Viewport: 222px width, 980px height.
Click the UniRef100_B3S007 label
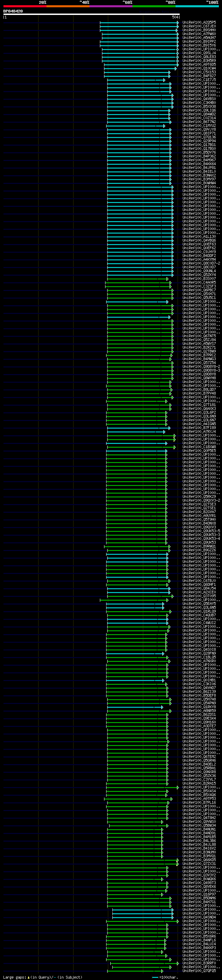[199, 278]
